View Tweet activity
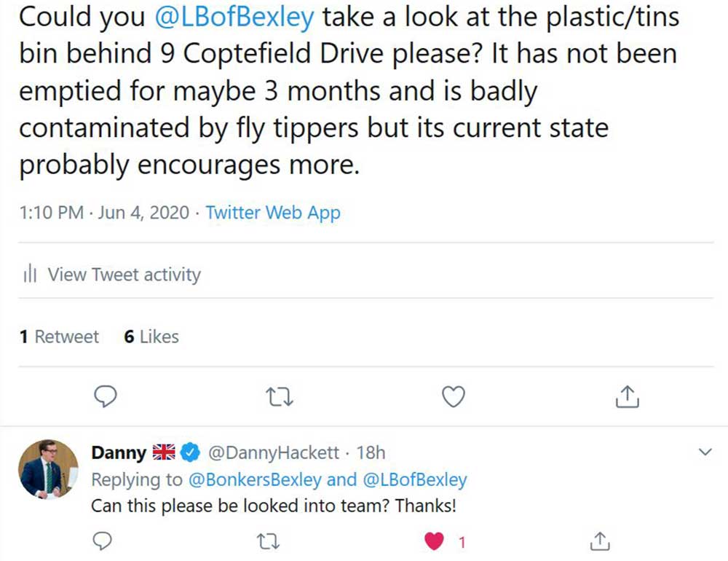This screenshot has width=728, height=561. [x=124, y=275]
